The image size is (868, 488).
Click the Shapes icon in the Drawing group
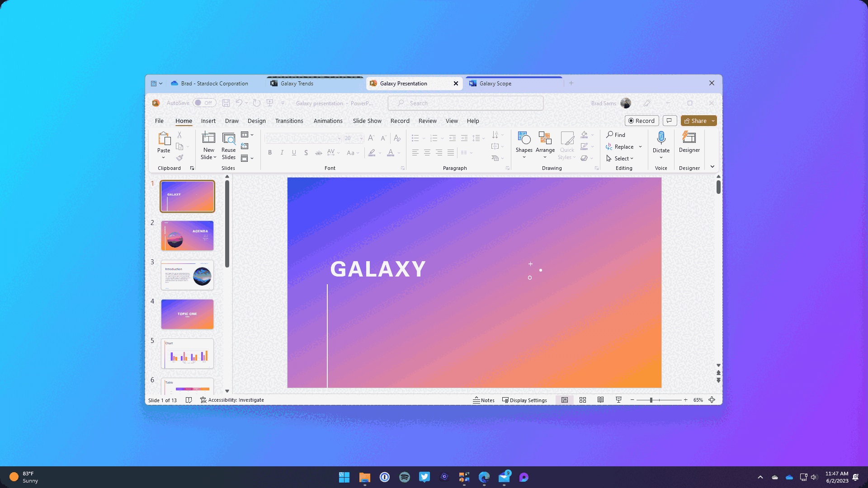[x=524, y=138]
